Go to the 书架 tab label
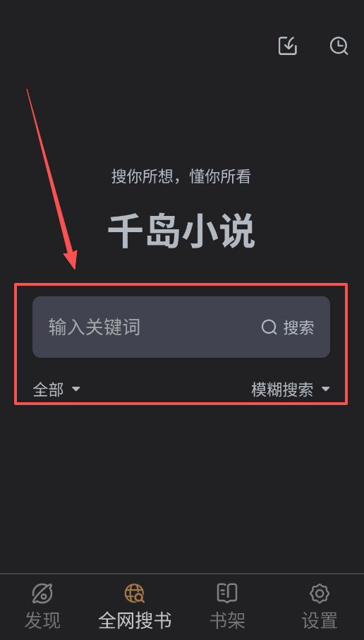The image size is (364, 640). pos(227,621)
